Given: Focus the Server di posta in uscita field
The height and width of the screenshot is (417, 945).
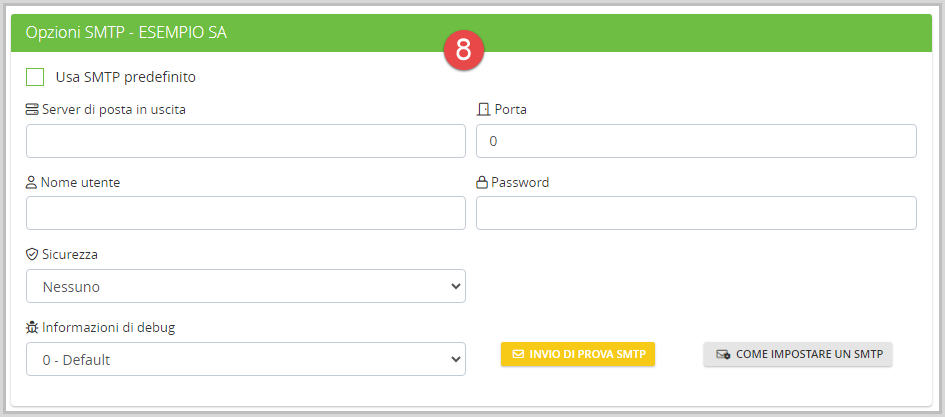Looking at the screenshot, I should point(246,141).
